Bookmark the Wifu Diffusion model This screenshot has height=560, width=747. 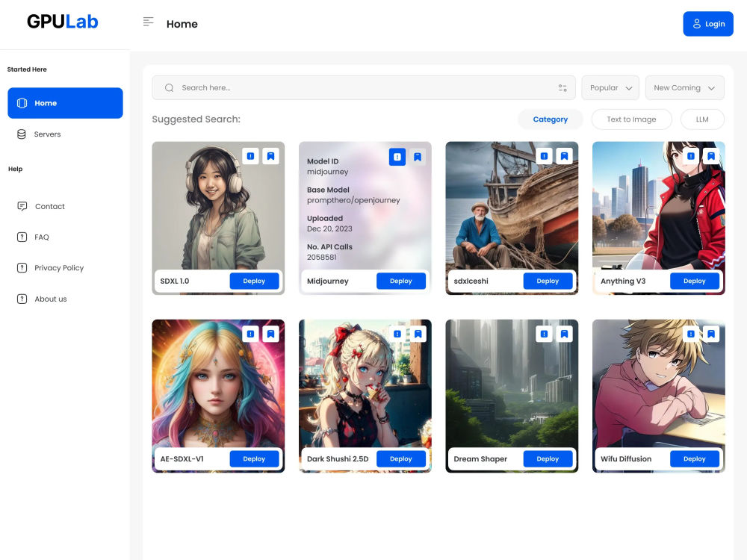coord(711,335)
